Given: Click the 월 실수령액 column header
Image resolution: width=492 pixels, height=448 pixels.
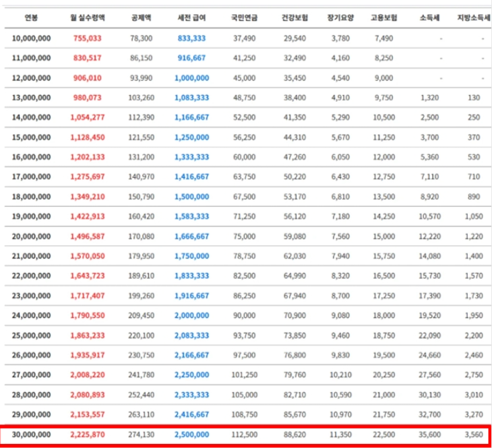Looking at the screenshot, I should tap(88, 18).
